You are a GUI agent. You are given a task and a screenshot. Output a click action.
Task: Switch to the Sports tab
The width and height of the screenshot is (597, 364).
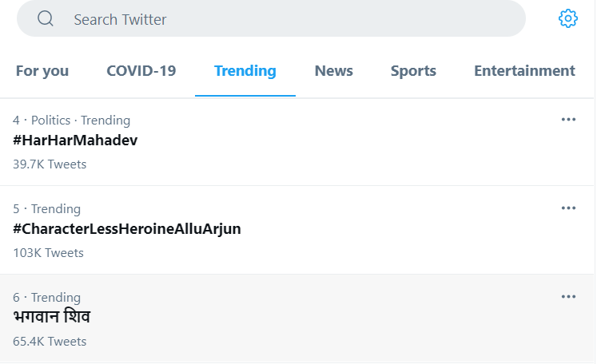(x=413, y=71)
